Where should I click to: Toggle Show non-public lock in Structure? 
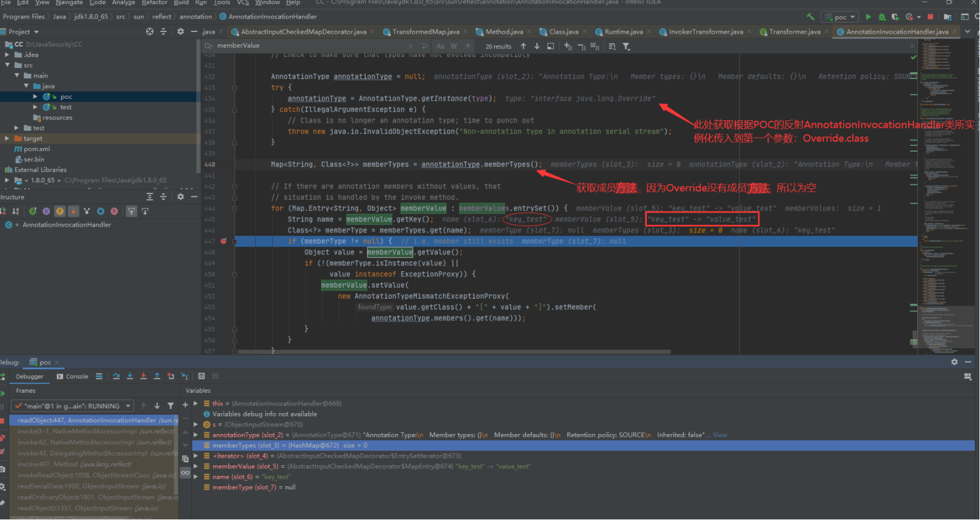pos(73,211)
